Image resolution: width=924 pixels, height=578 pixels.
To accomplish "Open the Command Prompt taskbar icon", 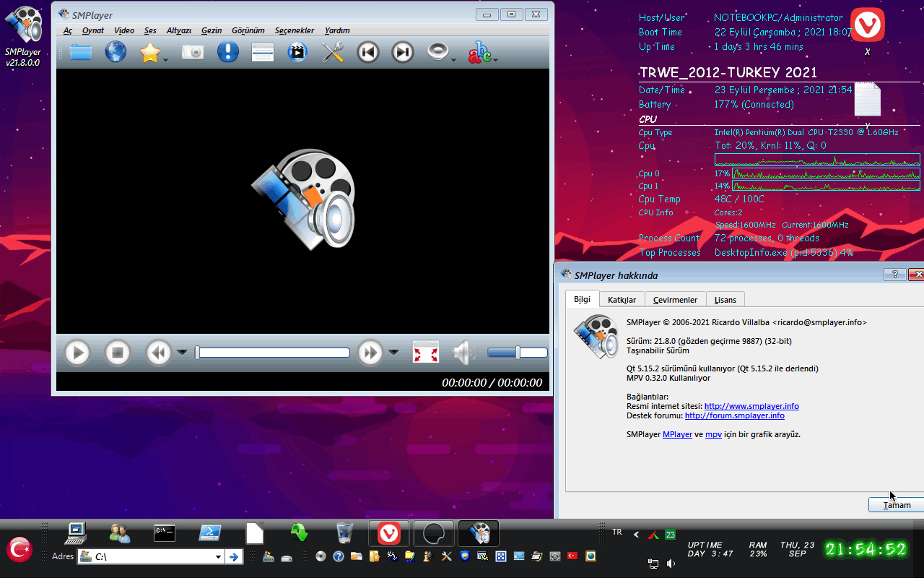I will click(165, 533).
